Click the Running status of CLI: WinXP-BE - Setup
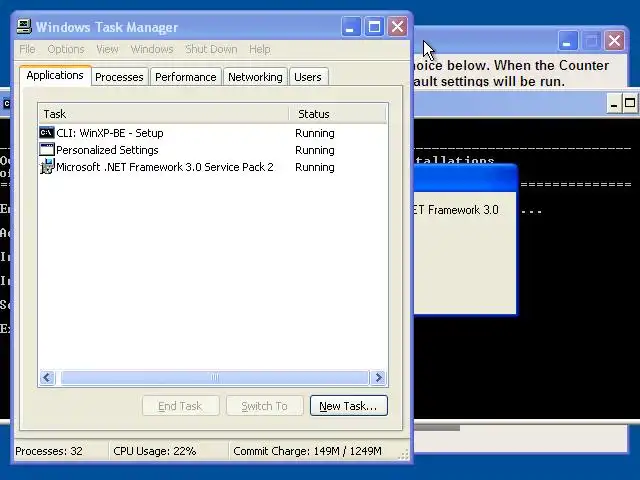 (x=315, y=133)
